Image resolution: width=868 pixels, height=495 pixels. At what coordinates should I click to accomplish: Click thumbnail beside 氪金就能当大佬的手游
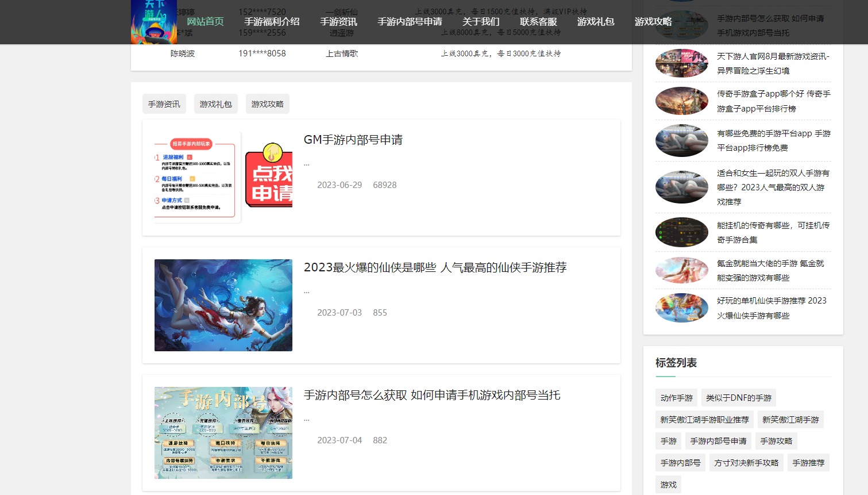click(x=682, y=270)
